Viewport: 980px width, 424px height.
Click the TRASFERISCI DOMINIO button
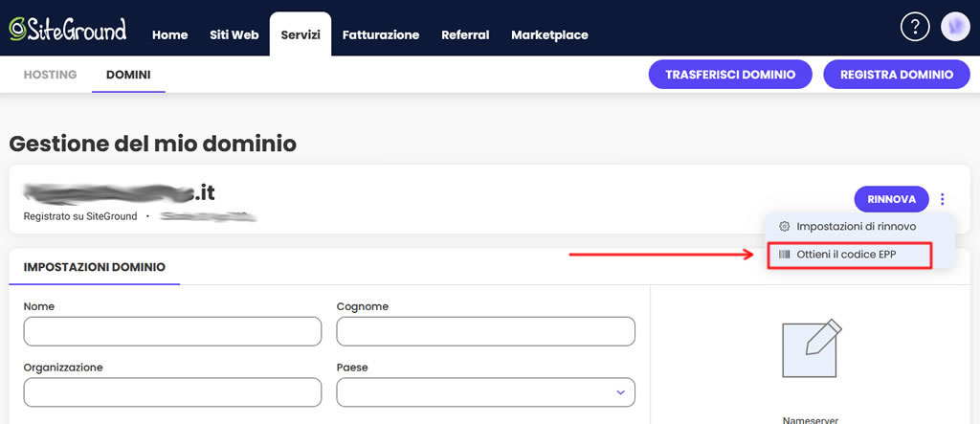pyautogui.click(x=730, y=75)
